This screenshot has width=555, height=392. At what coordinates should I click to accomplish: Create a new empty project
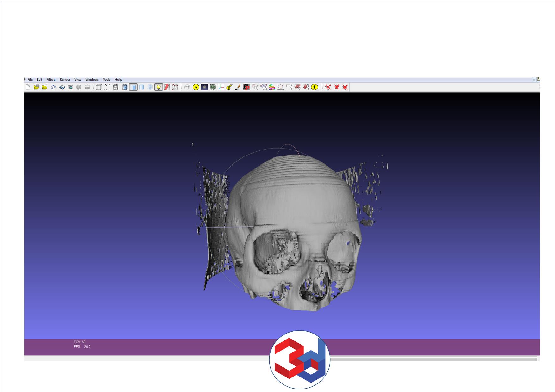click(28, 87)
